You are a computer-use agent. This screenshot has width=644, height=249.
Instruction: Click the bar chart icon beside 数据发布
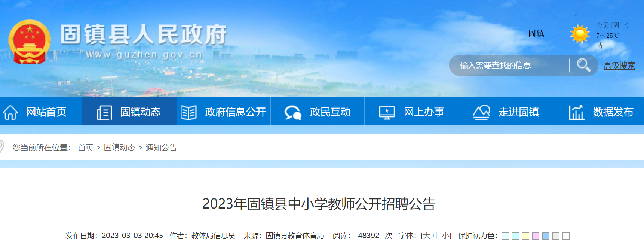[x=576, y=112]
